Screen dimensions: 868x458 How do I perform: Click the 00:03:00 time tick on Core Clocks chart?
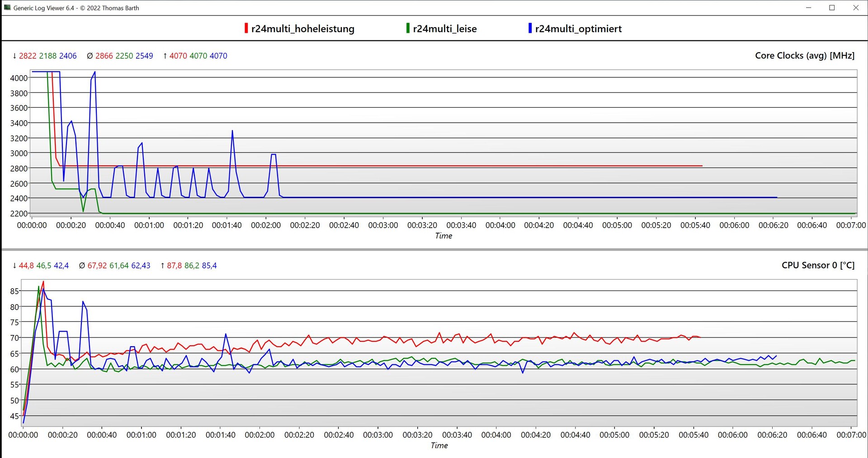[383, 225]
